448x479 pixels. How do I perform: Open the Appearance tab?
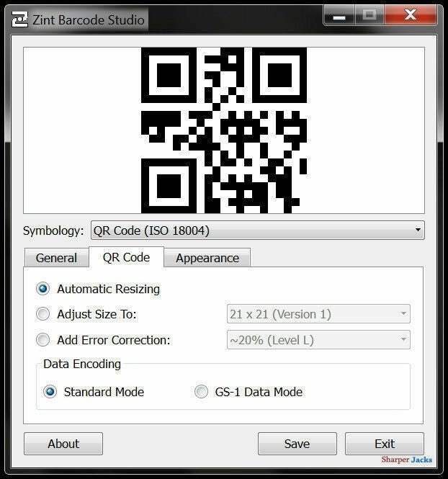click(207, 258)
